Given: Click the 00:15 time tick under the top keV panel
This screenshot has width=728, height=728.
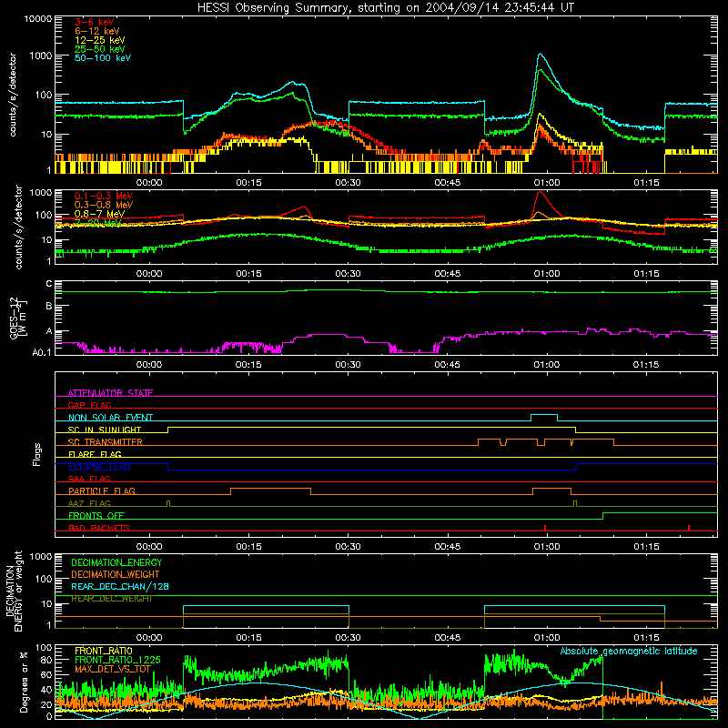Looking at the screenshot, I should (x=248, y=183).
